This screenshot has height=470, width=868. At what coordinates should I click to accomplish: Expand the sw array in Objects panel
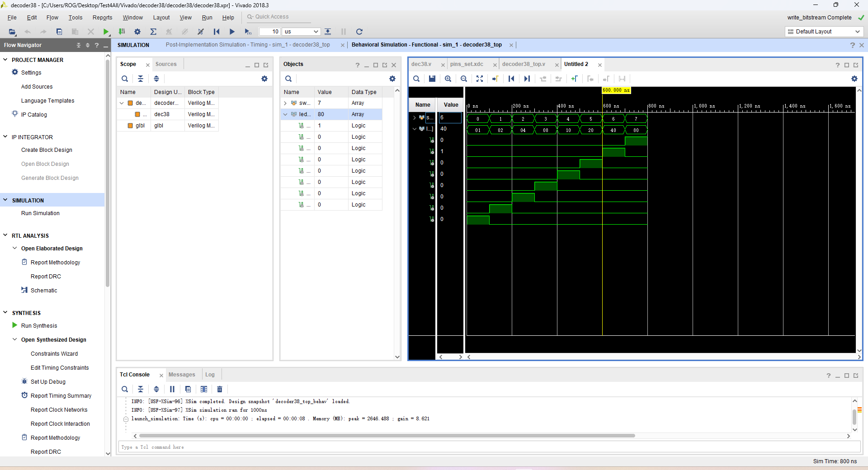click(x=285, y=103)
